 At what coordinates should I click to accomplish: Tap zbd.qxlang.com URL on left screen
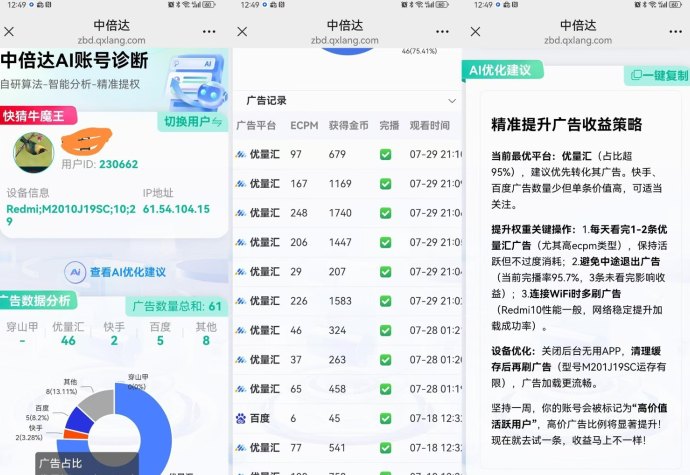[111, 41]
